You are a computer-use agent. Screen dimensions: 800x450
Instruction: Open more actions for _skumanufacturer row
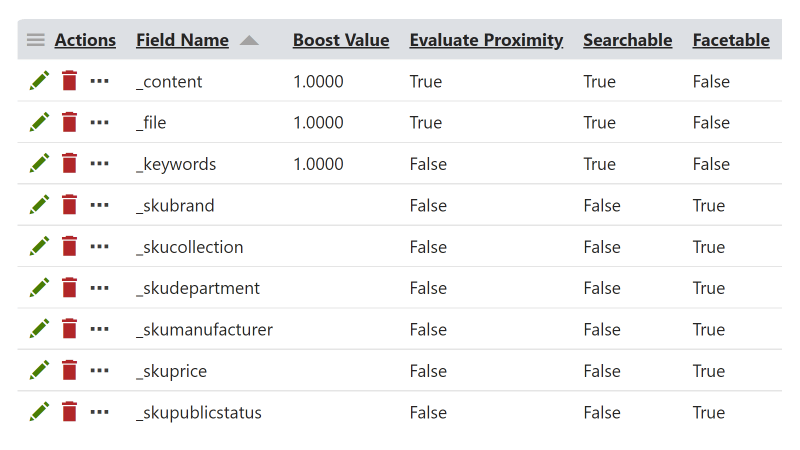pyautogui.click(x=99, y=329)
